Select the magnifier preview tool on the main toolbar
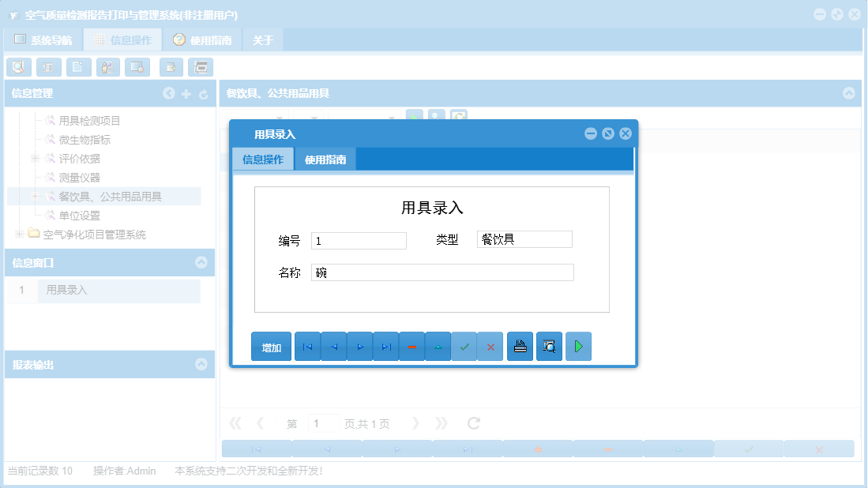868x488 pixels. click(x=19, y=67)
